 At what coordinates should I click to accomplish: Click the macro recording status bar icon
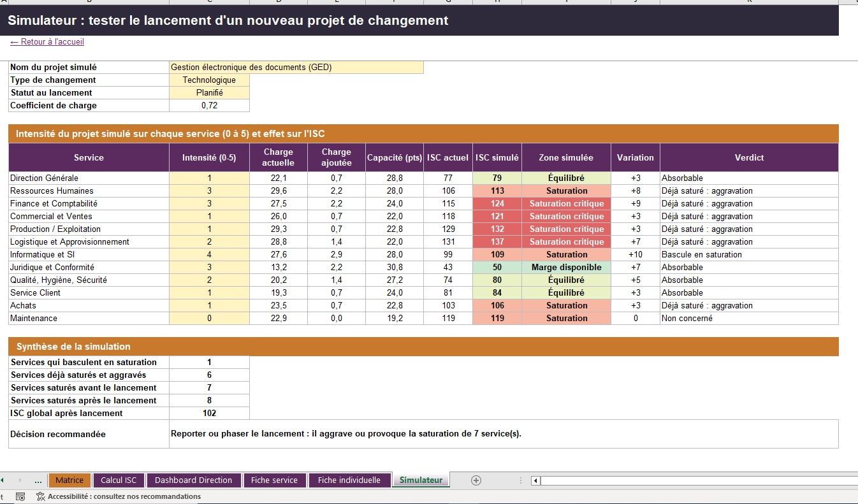pyautogui.click(x=20, y=496)
